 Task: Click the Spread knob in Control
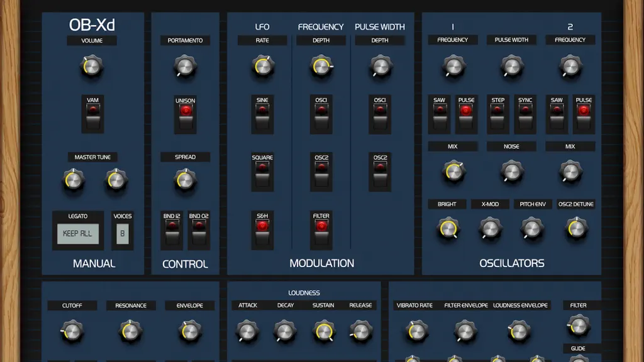pyautogui.click(x=185, y=180)
